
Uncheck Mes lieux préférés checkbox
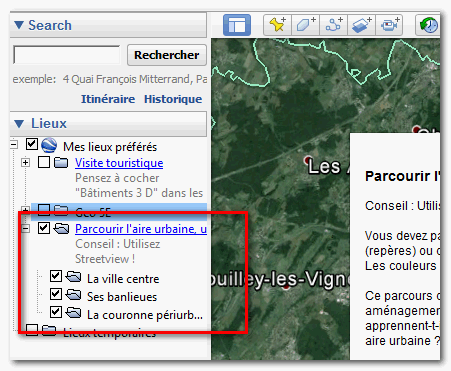pos(32,144)
